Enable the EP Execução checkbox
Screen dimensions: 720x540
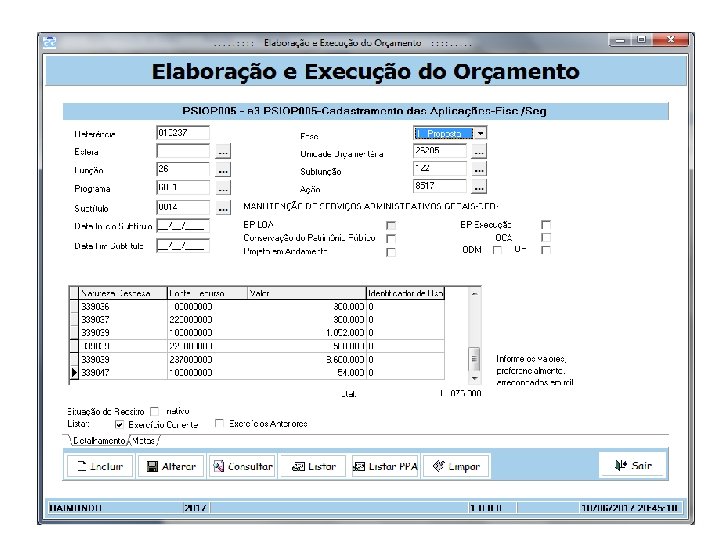[x=546, y=225]
